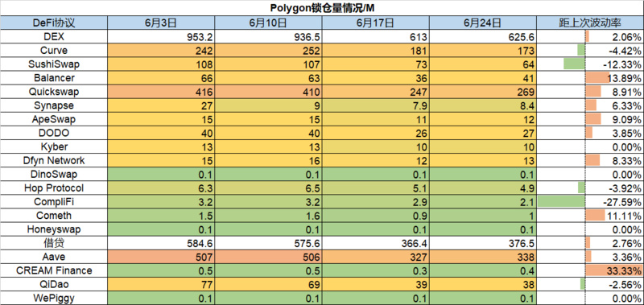Click the 'DEX' row label
This screenshot has width=644, height=305.
click(x=54, y=36)
